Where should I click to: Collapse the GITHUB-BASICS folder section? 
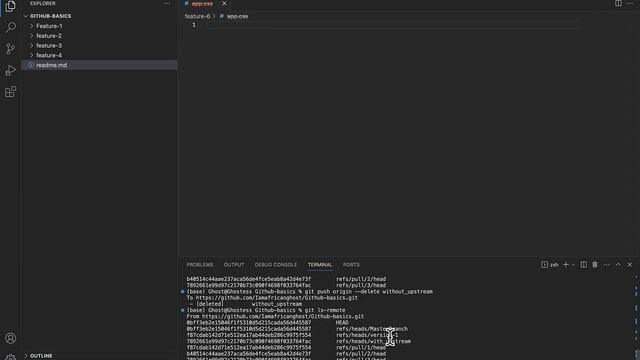tap(50, 16)
